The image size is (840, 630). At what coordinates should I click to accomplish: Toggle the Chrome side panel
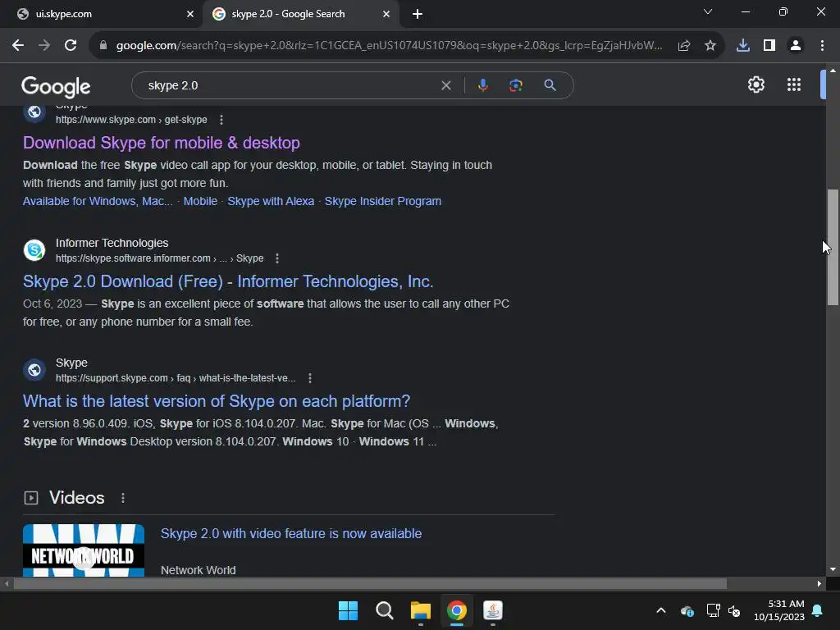[769, 46]
